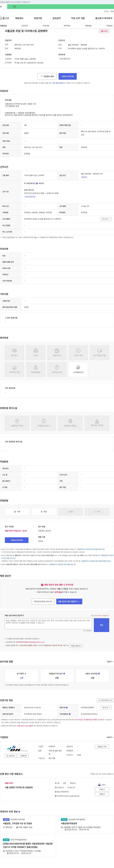
Task: Open the 실업급여 top menu
Action: [x=57, y=18]
